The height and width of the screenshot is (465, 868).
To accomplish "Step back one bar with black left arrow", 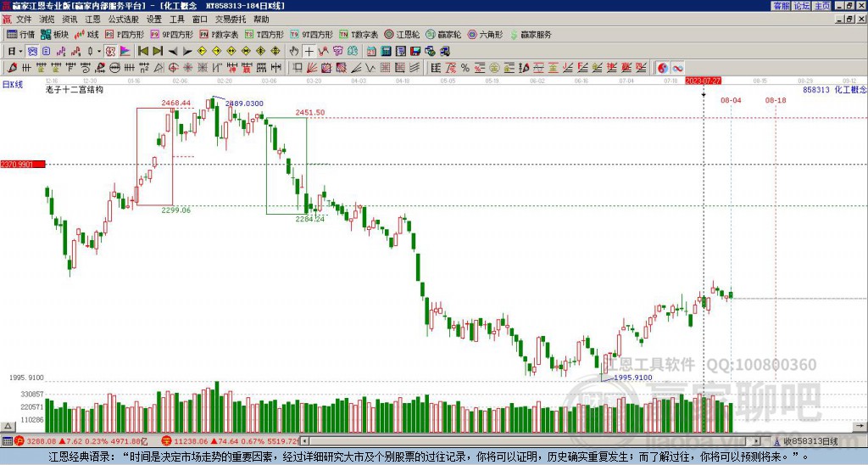I will [173, 52].
